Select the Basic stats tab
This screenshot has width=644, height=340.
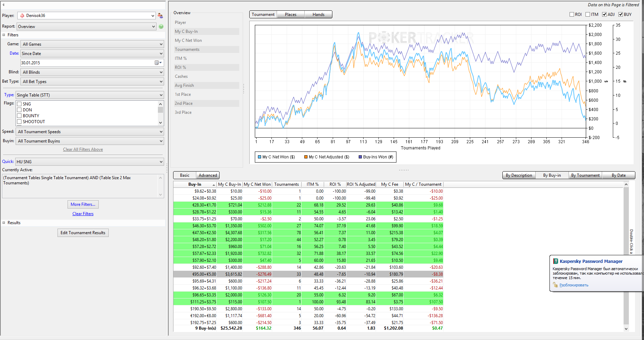coord(185,175)
